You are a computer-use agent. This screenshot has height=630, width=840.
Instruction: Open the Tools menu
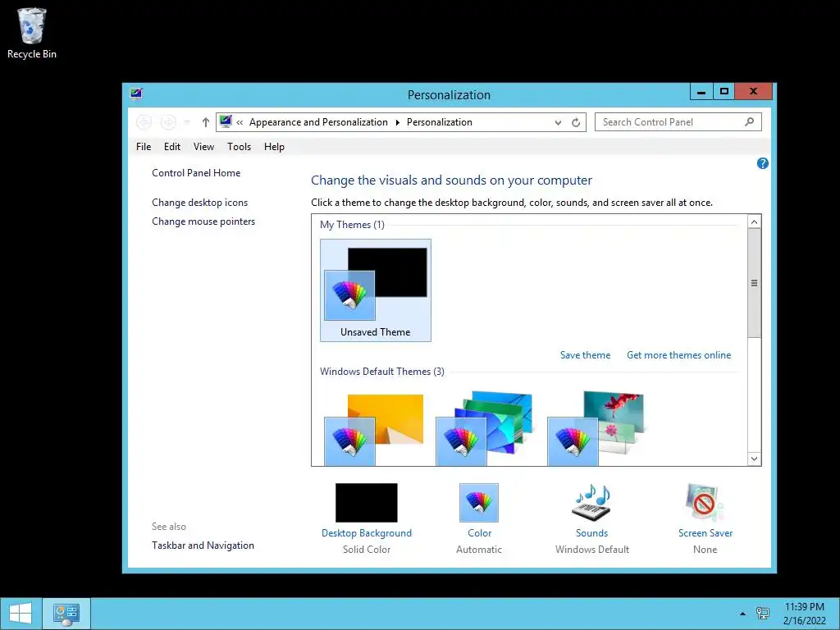click(239, 147)
